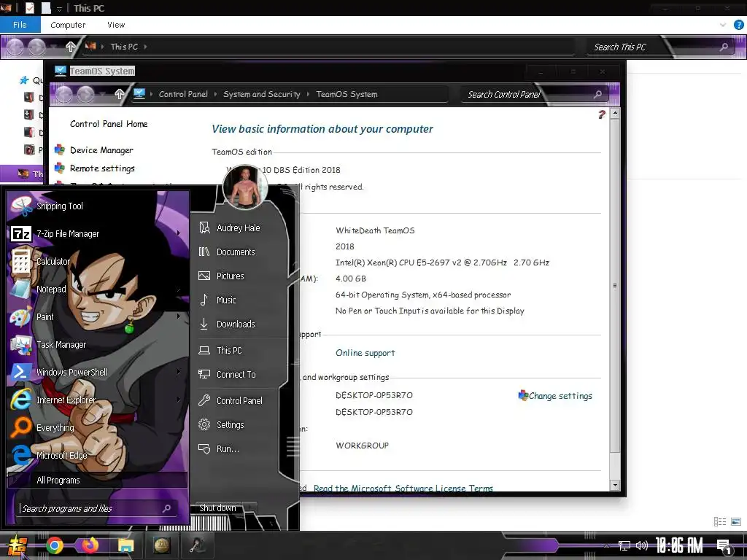Expand Shut down options arrow
The width and height of the screenshot is (747, 560).
pos(250,508)
